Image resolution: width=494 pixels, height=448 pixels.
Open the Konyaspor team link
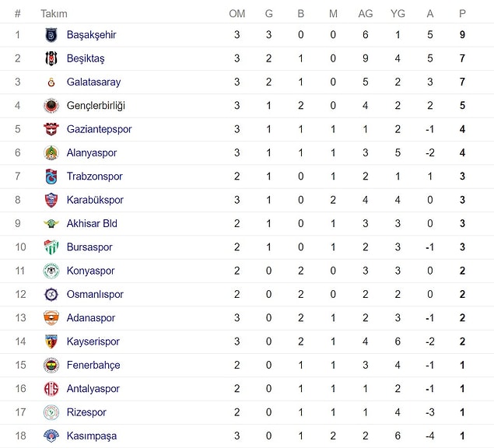tap(90, 271)
